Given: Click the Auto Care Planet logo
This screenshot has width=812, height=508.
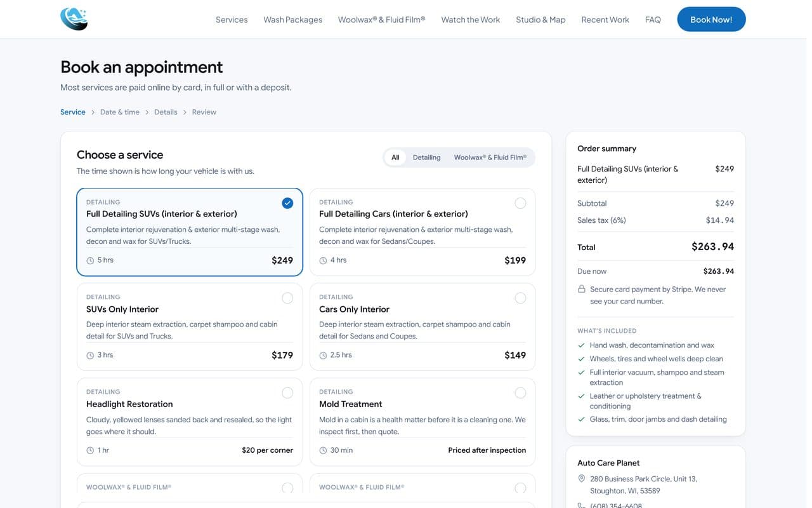Looking at the screenshot, I should point(74,19).
